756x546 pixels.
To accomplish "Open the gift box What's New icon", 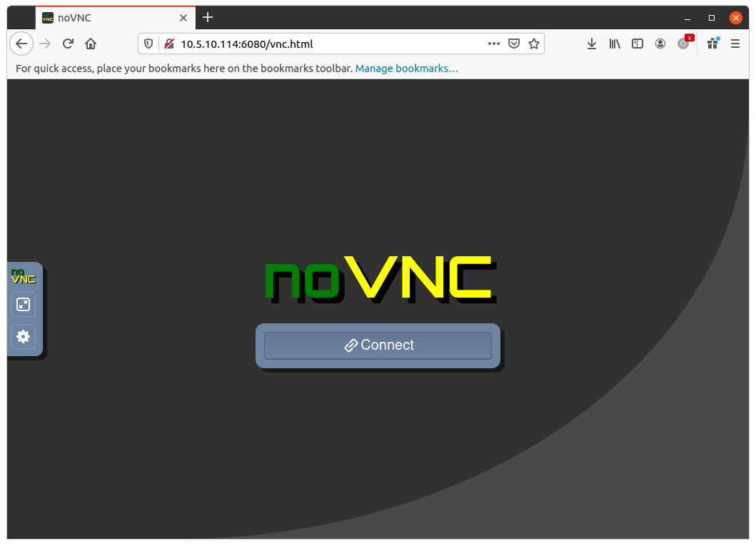I will (713, 44).
